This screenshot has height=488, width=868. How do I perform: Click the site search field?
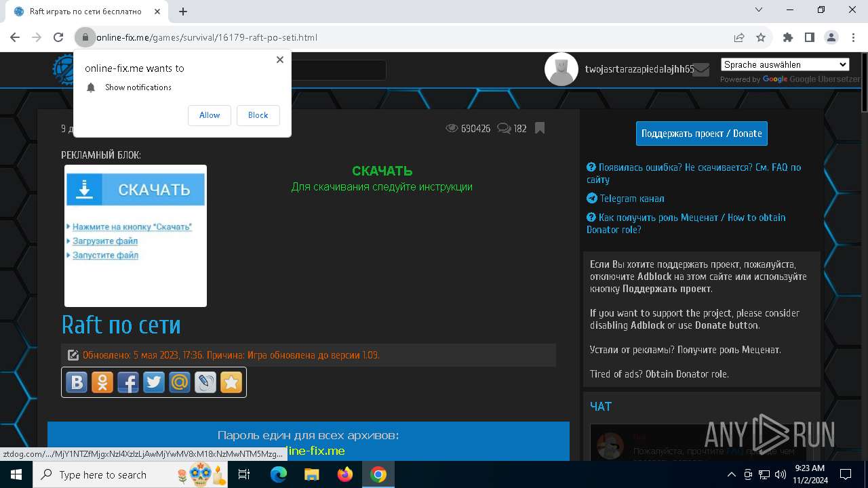click(338, 70)
